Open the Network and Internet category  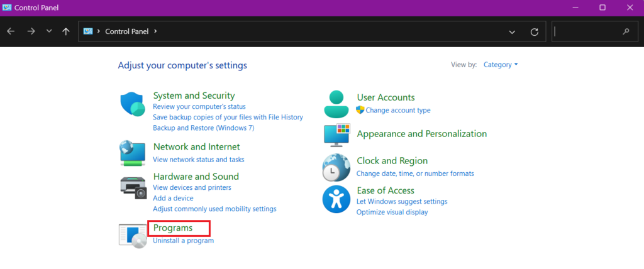click(x=196, y=146)
